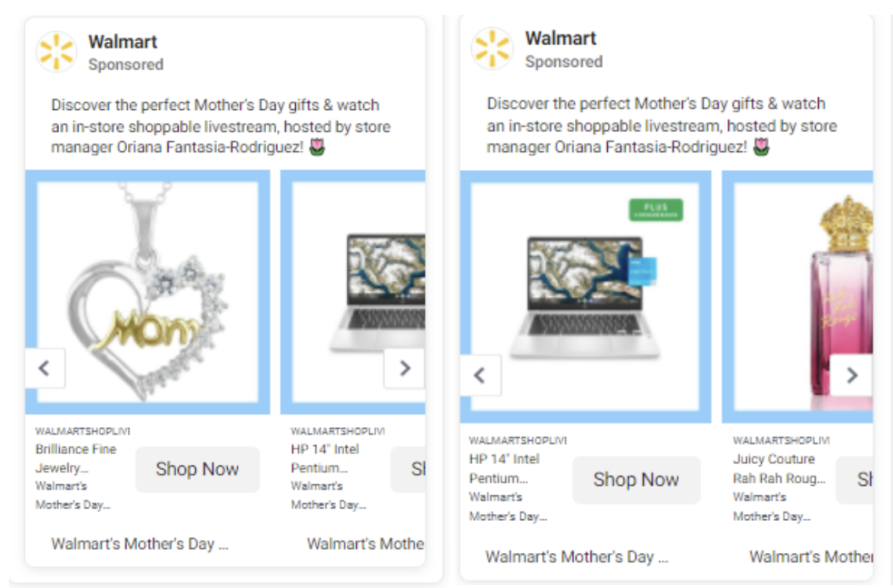Click the Walmart logo in the right ad
This screenshot has width=893, height=588.
click(x=492, y=49)
